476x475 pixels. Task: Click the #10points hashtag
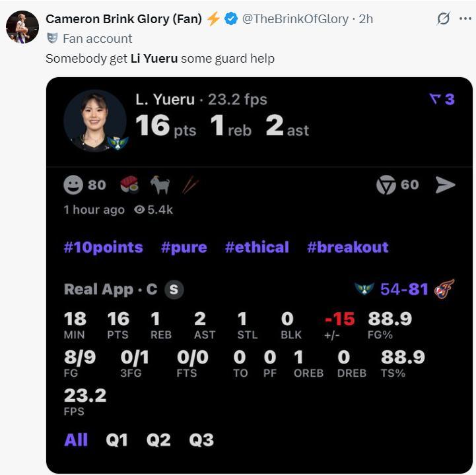coord(103,247)
